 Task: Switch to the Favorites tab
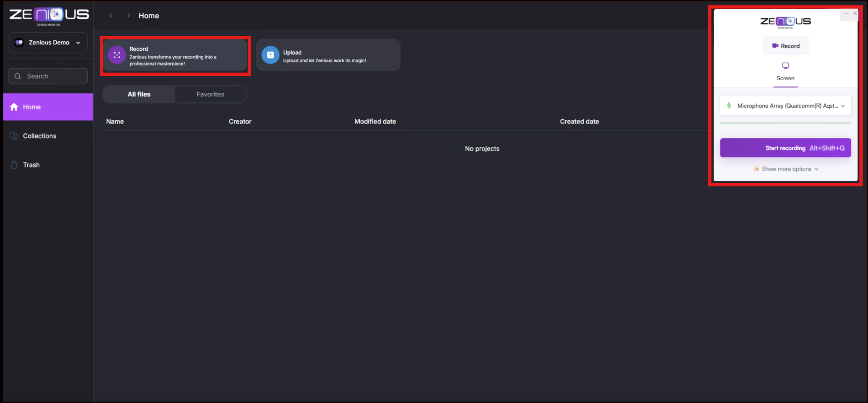pos(210,94)
